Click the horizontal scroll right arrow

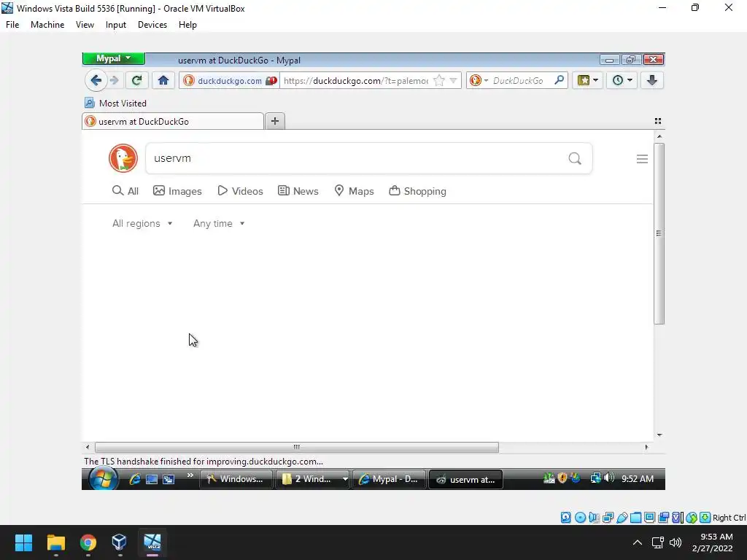tap(646, 447)
